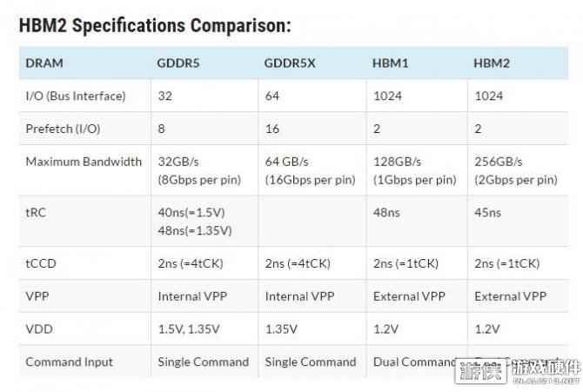This screenshot has width=583, height=392.
Task: Select the GDDR5X column header
Action: (290, 63)
